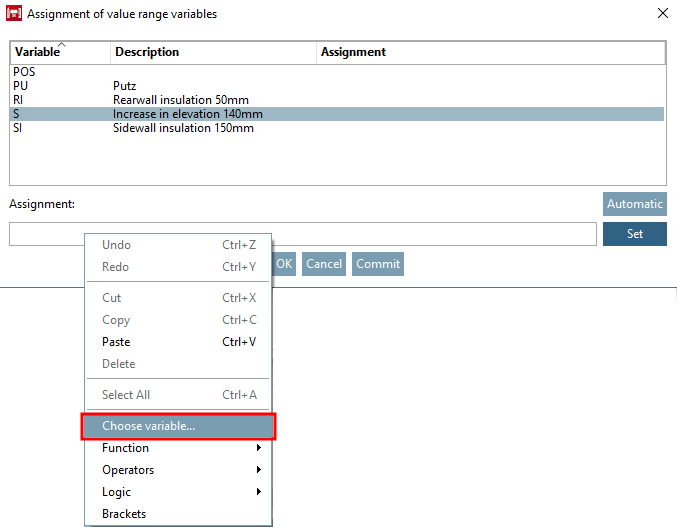The width and height of the screenshot is (677, 527).
Task: Click the application icon in title bar
Action: (14, 14)
